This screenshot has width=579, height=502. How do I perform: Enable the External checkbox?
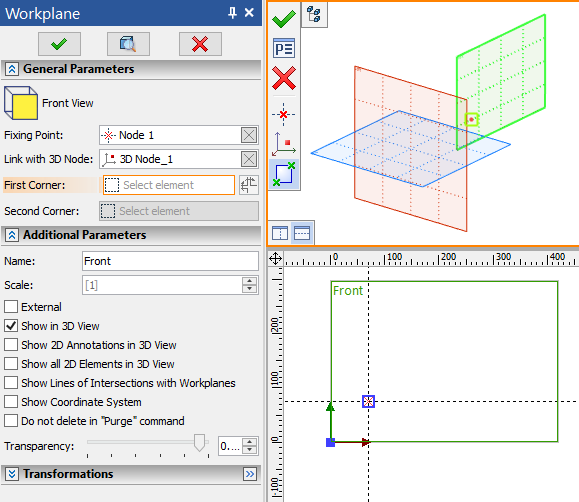(x=11, y=307)
